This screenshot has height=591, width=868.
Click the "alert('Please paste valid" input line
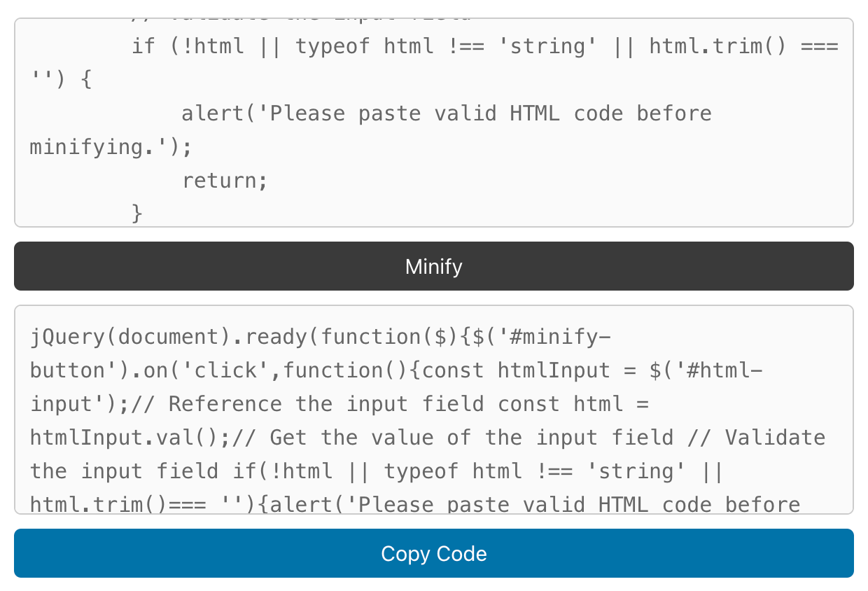(447, 113)
